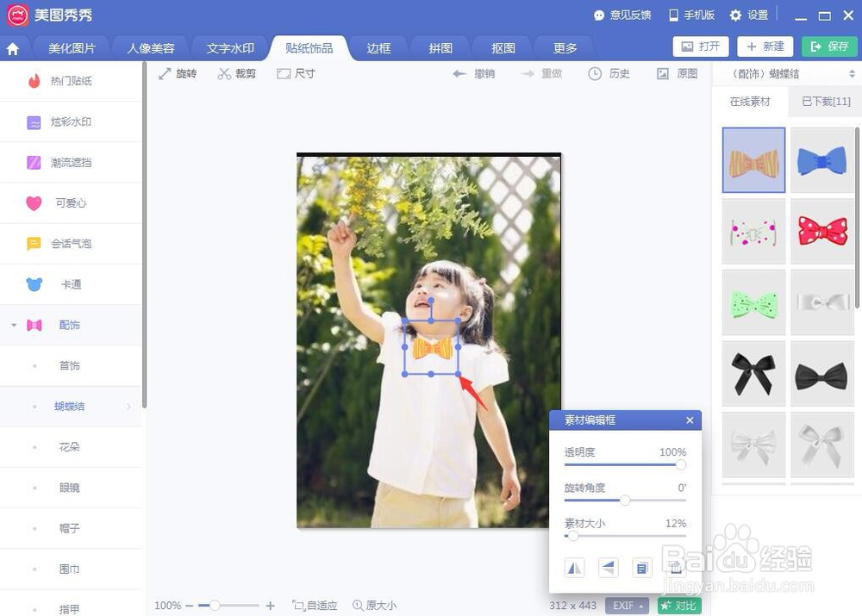This screenshot has width=862, height=616.
Task: Save the image with 保存
Action: point(828,47)
